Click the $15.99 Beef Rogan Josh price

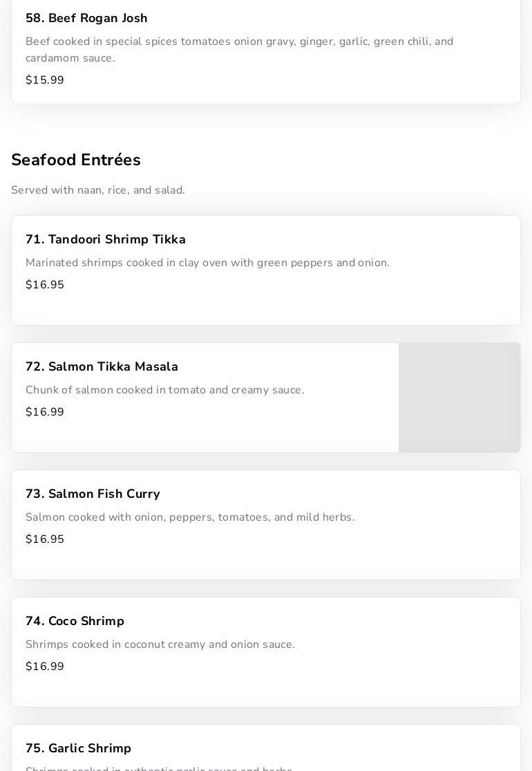point(45,80)
